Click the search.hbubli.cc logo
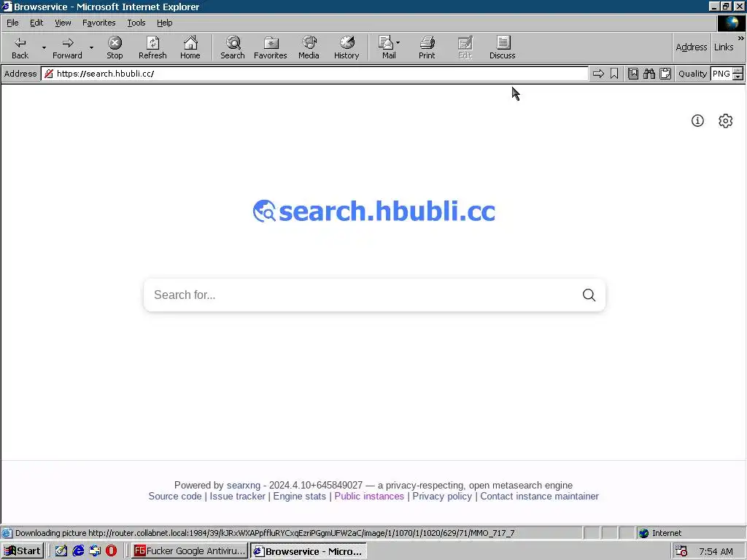 click(374, 211)
